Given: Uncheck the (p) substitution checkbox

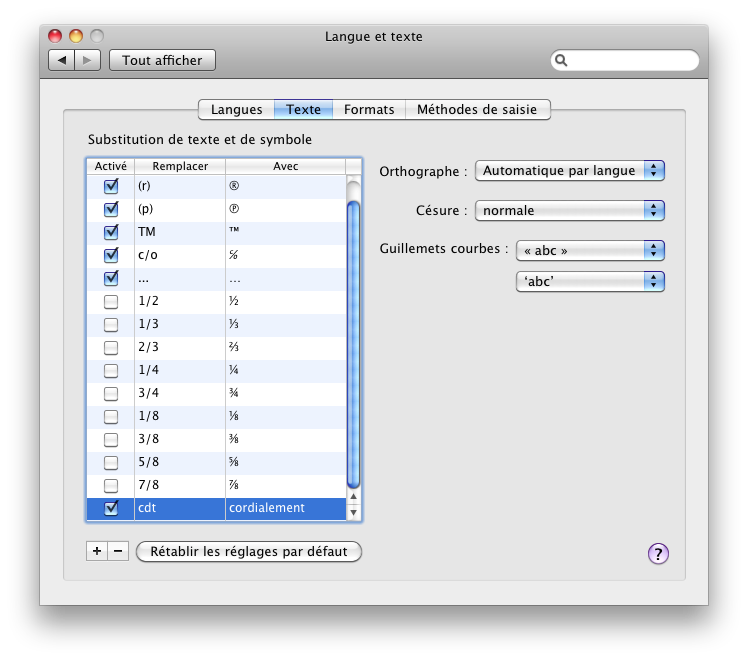Looking at the screenshot, I should (x=111, y=209).
